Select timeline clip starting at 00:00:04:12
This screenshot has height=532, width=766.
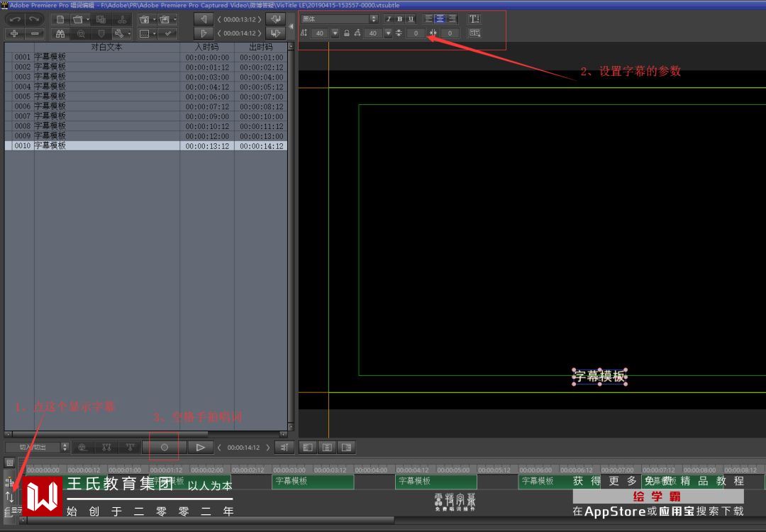[435, 482]
